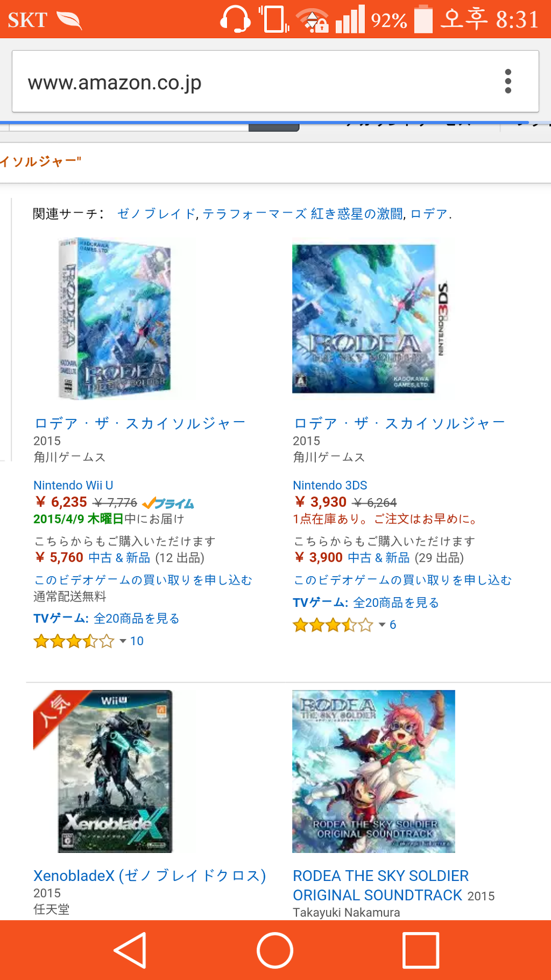Open the recent apps square button
The image size is (551, 980).
pyautogui.click(x=421, y=950)
